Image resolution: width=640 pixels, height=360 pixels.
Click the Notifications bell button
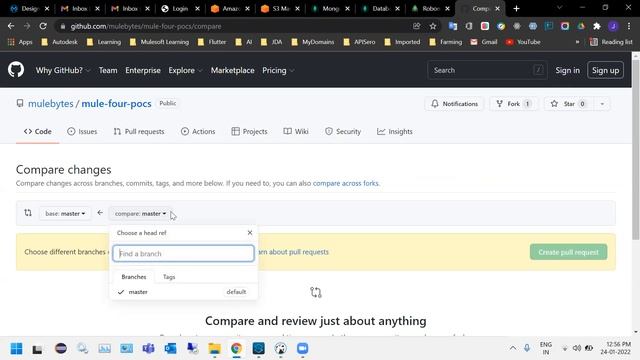(x=454, y=104)
